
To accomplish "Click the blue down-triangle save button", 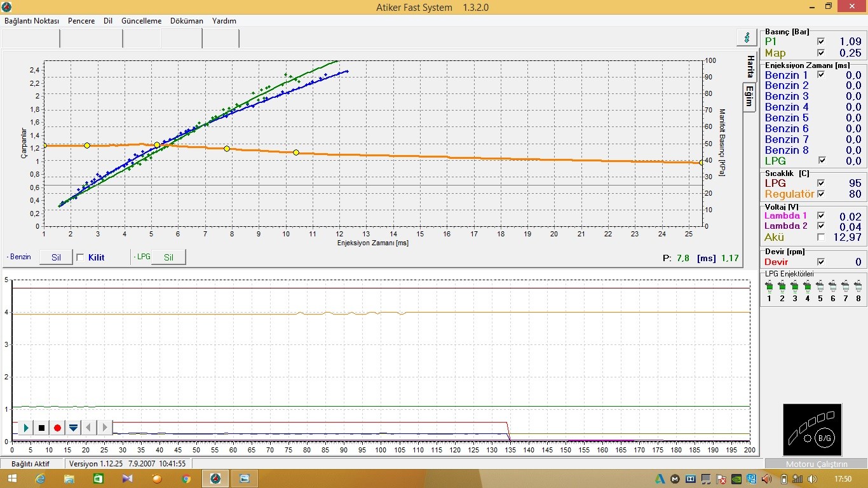I will pyautogui.click(x=74, y=428).
